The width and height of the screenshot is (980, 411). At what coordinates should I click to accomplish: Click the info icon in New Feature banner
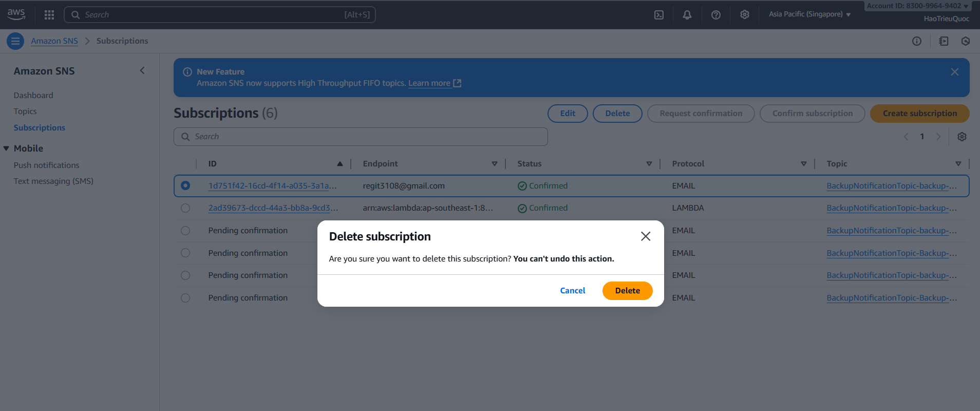(x=187, y=72)
